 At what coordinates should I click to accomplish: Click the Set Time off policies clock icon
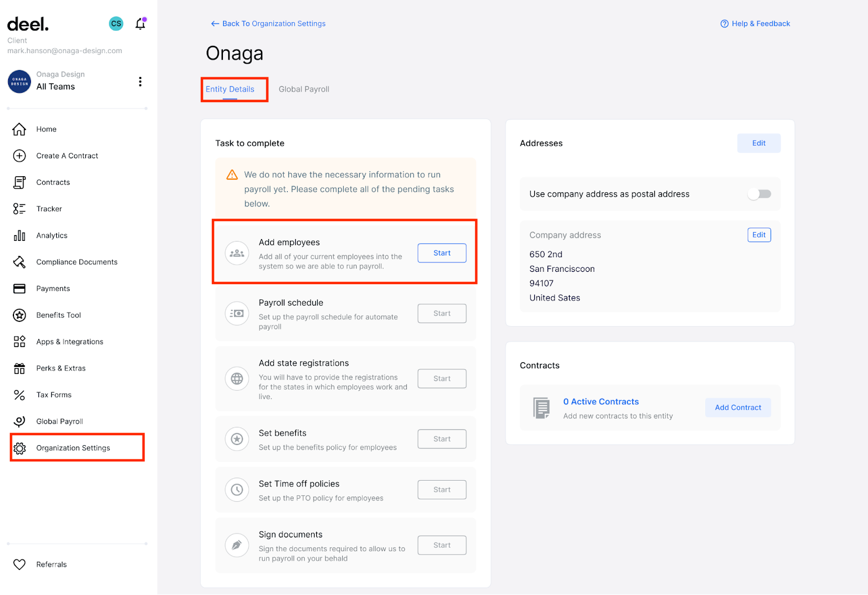237,490
